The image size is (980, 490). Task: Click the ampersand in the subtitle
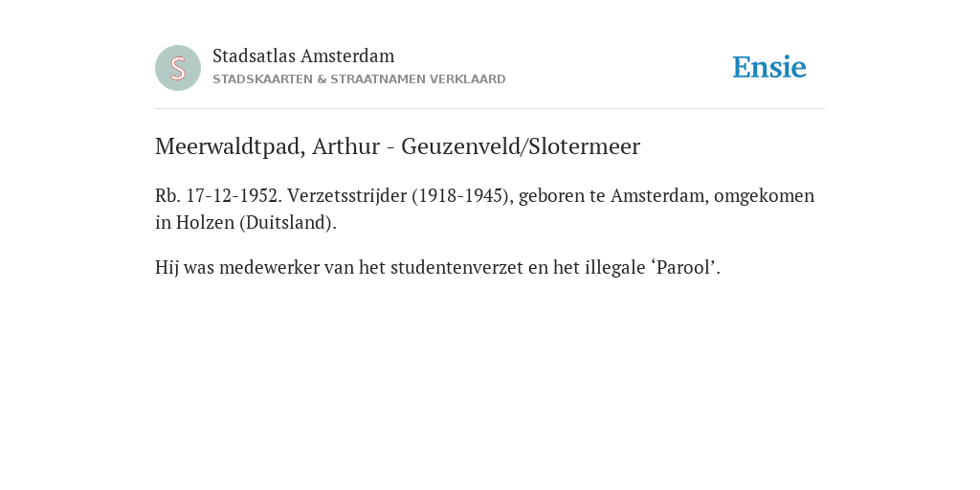coord(322,79)
